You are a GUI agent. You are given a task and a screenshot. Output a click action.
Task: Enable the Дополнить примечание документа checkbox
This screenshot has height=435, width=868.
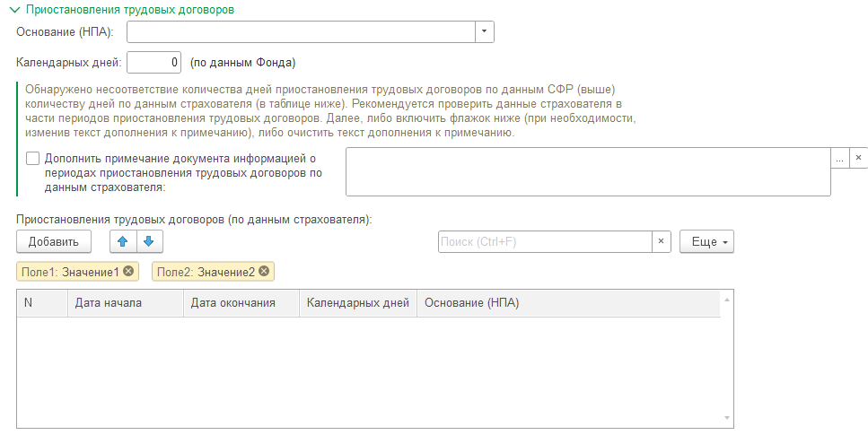coord(33,158)
